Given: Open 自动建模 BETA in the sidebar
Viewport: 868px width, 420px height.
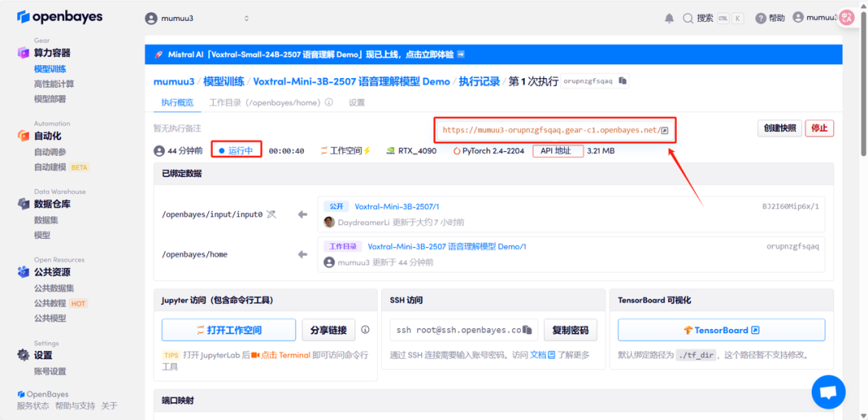Looking at the screenshot, I should pos(61,167).
